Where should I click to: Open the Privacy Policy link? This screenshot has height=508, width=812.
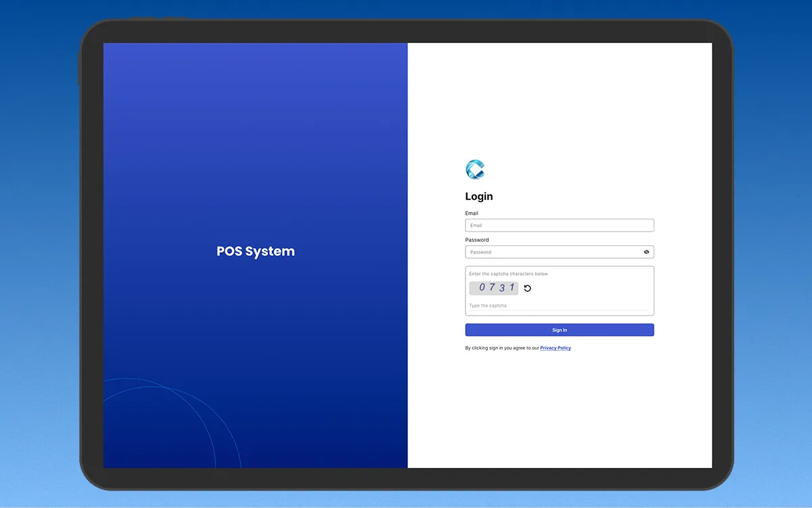[x=556, y=348]
